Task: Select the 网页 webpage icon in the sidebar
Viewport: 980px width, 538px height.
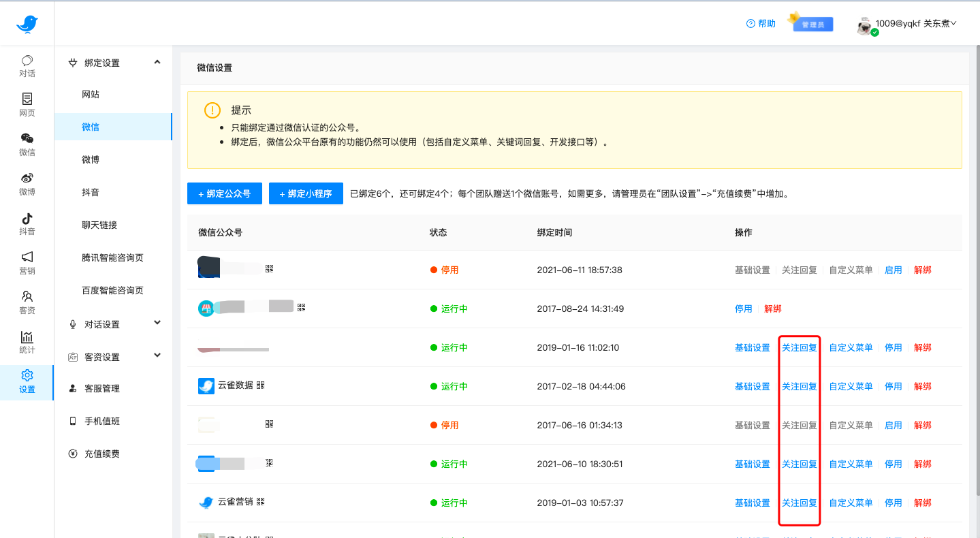Action: [x=27, y=106]
